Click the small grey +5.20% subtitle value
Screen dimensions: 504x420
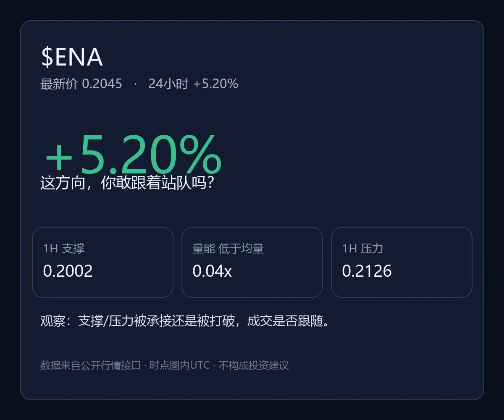pyautogui.click(x=216, y=84)
